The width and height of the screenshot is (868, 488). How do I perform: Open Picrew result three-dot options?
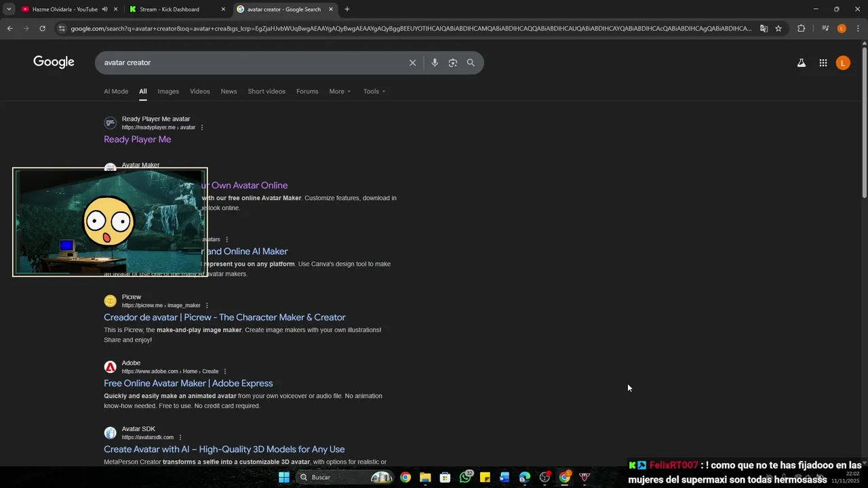tap(207, 306)
